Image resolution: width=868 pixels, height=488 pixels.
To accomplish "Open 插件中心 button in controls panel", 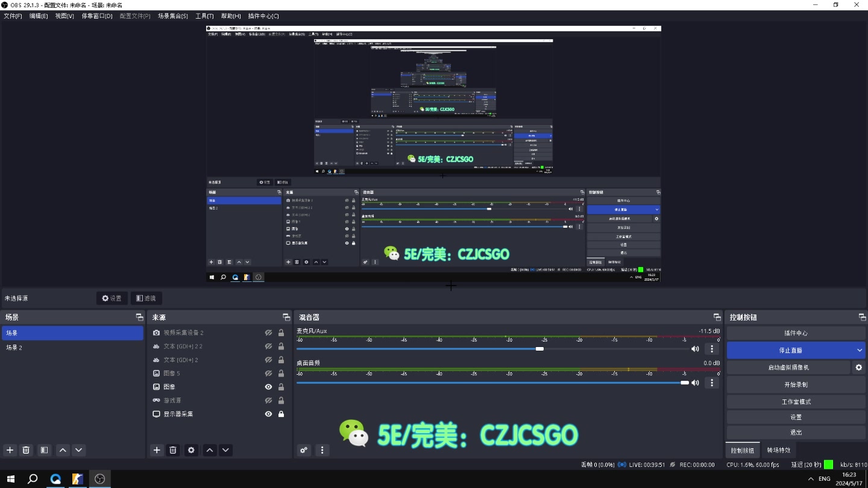I will pyautogui.click(x=796, y=333).
